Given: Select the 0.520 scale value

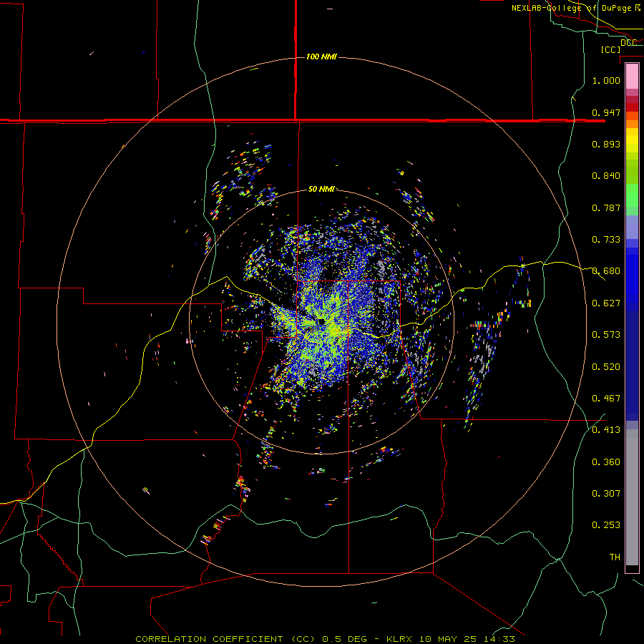Looking at the screenshot, I should pos(606,367).
